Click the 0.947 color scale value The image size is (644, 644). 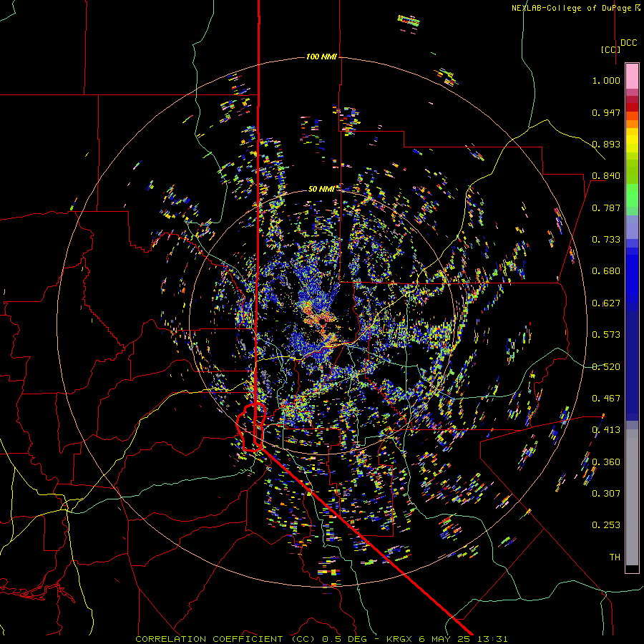tap(606, 112)
